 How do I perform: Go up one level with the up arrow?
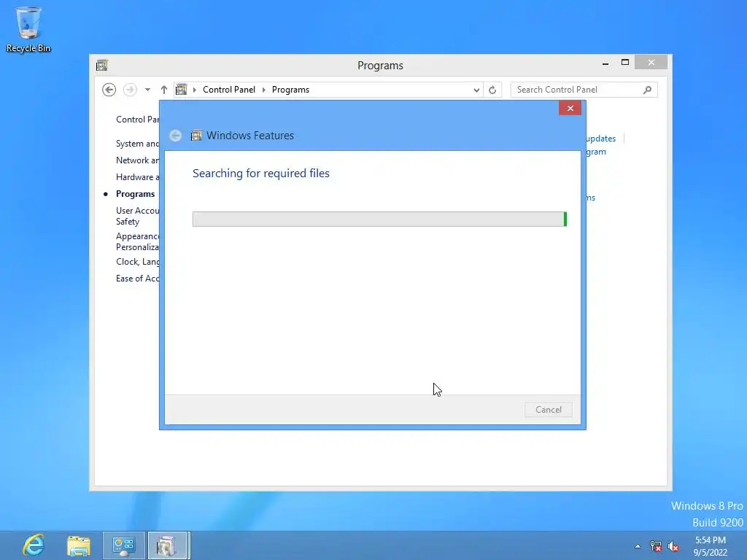[x=164, y=90]
